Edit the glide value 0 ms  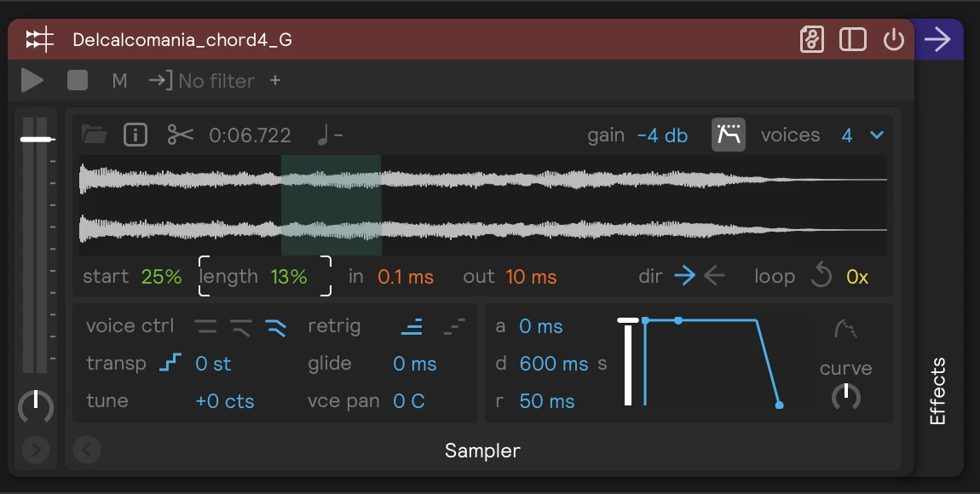point(415,364)
